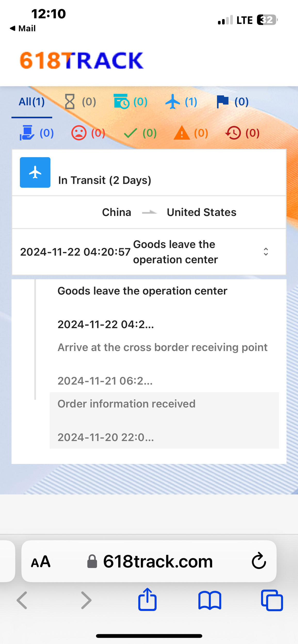Tap the blue In Transit airplane badge

point(35,172)
